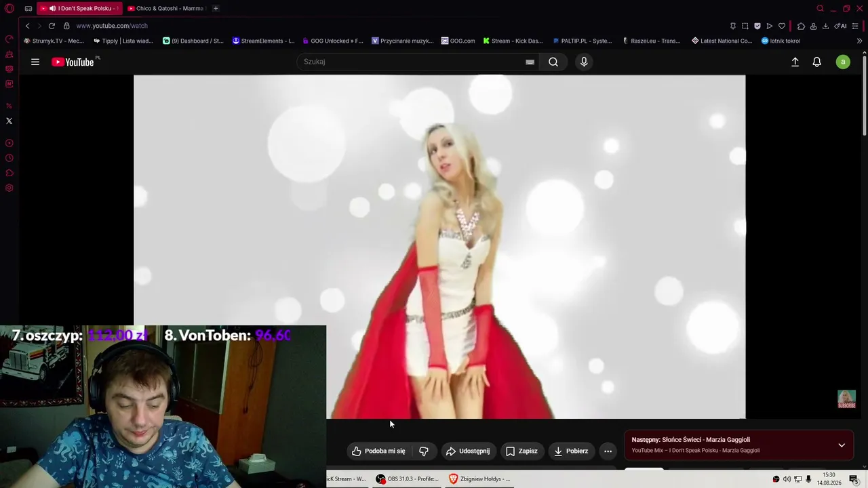
Task: Start voice search with the microphone
Action: tap(584, 62)
